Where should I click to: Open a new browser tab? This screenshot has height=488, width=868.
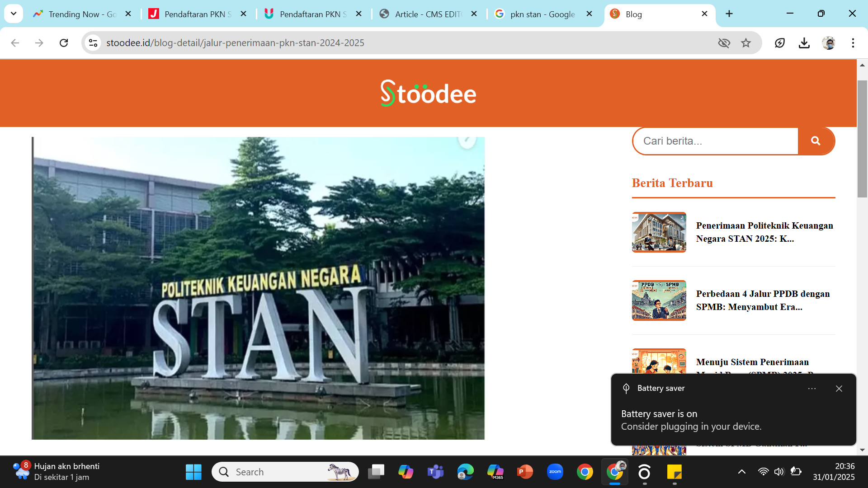click(729, 14)
